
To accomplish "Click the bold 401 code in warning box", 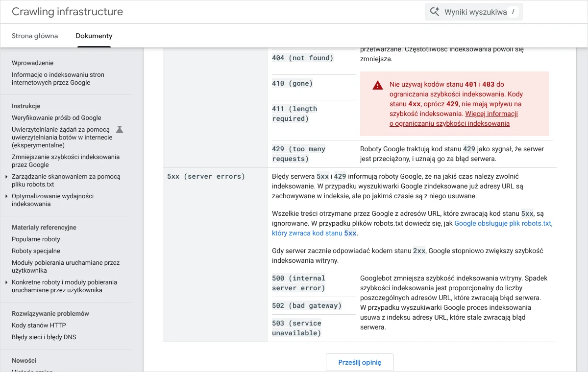I will tap(470, 84).
